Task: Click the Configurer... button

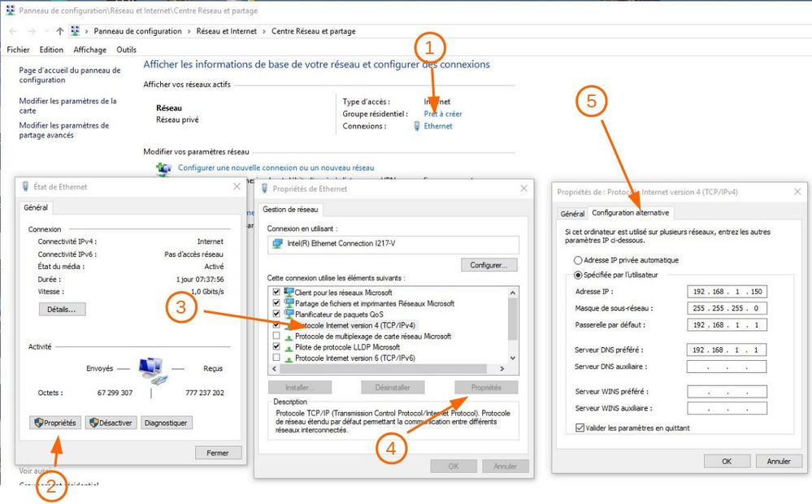Action: point(489,265)
